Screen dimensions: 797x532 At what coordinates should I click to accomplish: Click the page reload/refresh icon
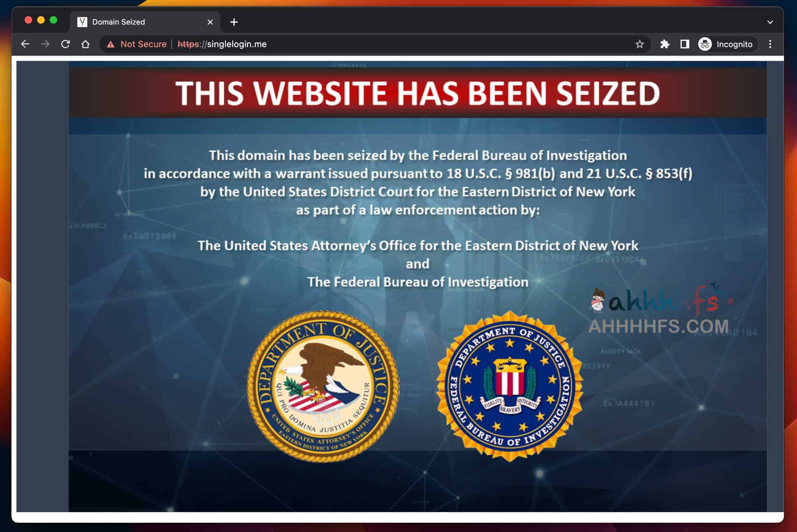pyautogui.click(x=65, y=44)
